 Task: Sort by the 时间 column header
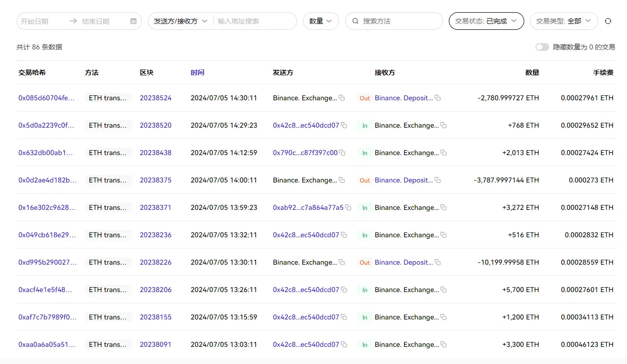[197, 72]
